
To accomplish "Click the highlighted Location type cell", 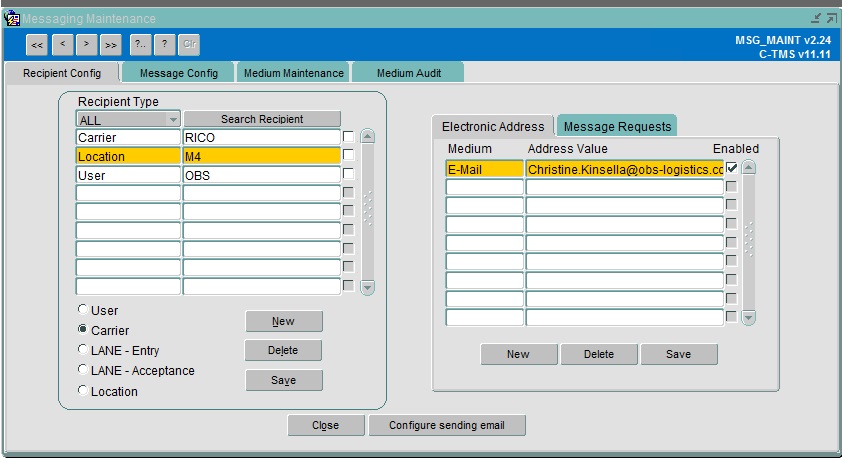I will pyautogui.click(x=128, y=156).
